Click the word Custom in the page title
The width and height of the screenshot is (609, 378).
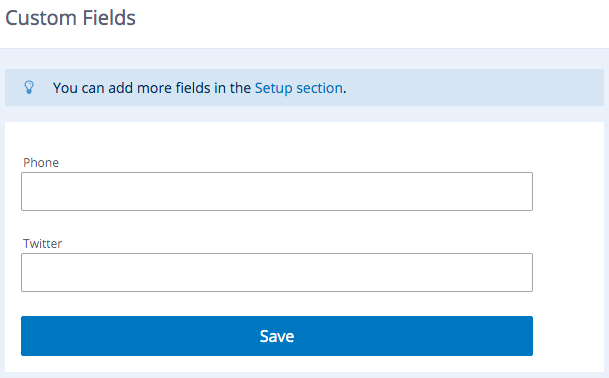41,18
